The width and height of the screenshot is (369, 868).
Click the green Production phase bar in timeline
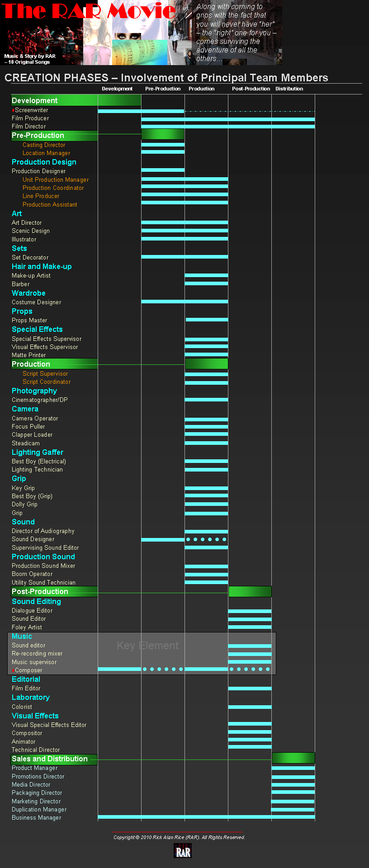[206, 364]
